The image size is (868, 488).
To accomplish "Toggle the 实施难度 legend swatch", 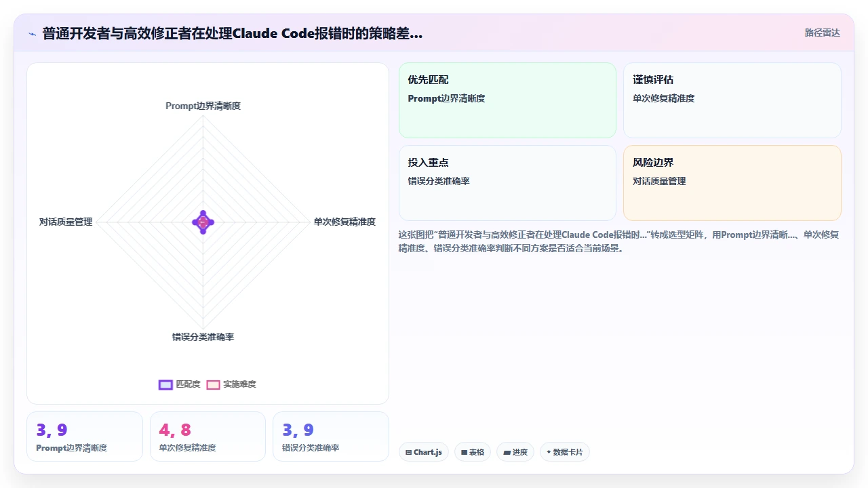I will click(213, 384).
